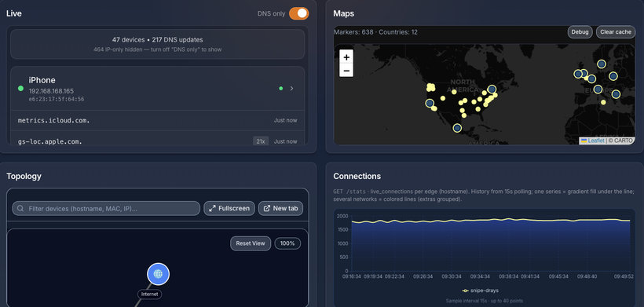Click the MAC address e6:23:17:5f:64:56
This screenshot has width=644, height=307.
pyautogui.click(x=57, y=99)
